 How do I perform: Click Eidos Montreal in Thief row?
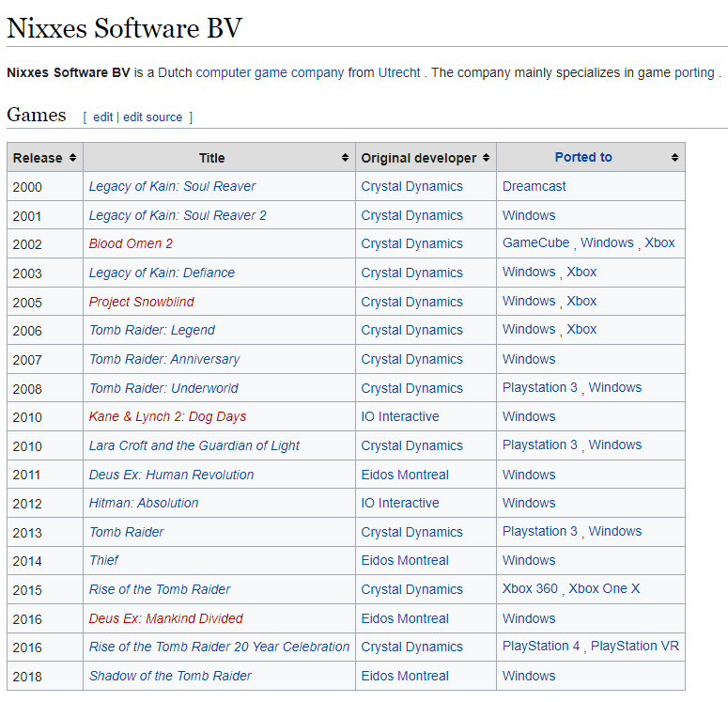(x=405, y=561)
